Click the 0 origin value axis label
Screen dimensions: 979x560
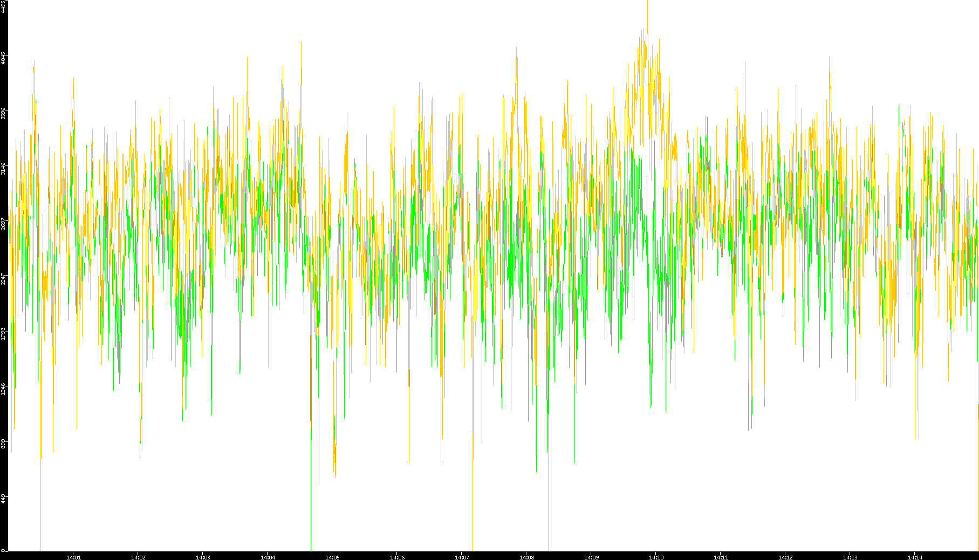tap(3, 550)
